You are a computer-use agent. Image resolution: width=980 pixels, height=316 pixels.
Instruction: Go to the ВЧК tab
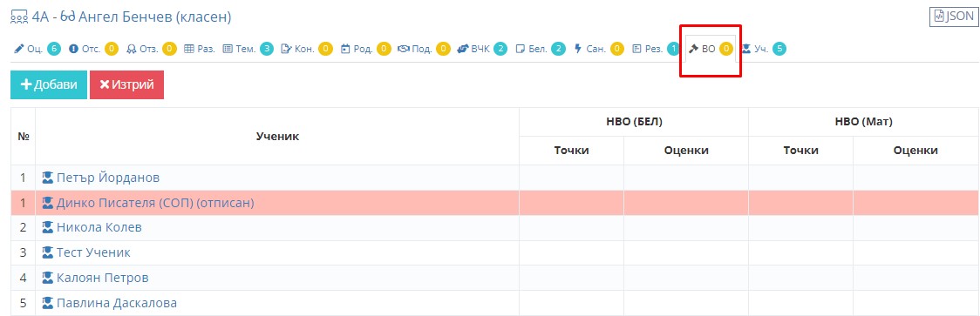tap(481, 49)
